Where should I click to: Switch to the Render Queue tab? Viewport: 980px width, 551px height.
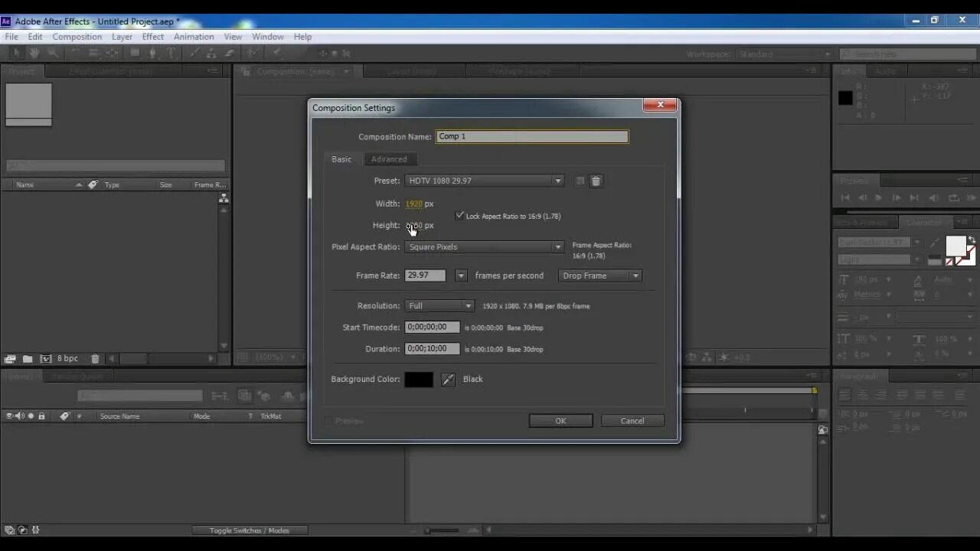click(x=77, y=377)
